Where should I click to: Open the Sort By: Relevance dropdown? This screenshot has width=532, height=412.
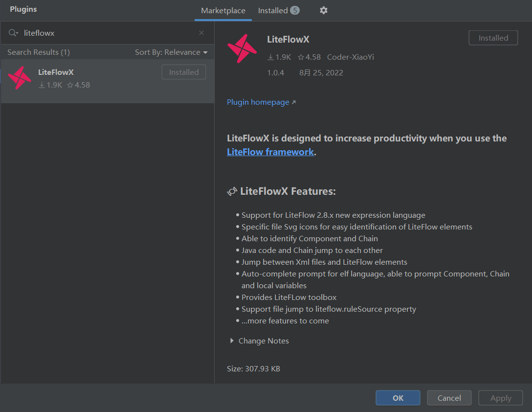click(171, 52)
